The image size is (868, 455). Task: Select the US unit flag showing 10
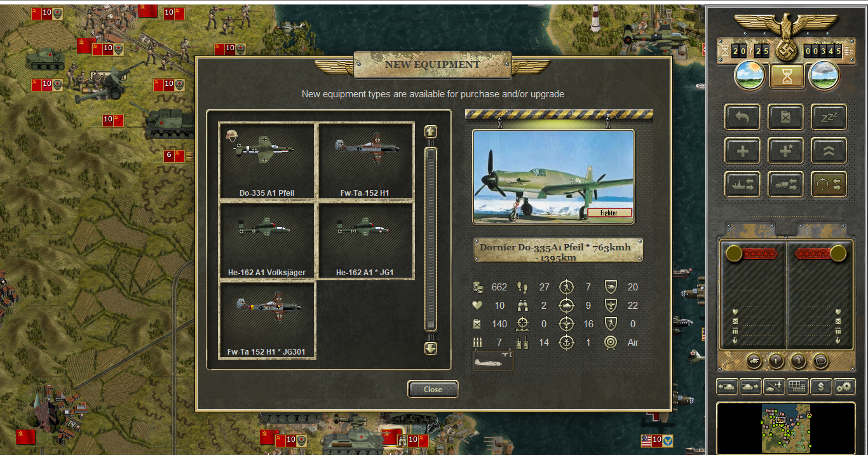pyautogui.click(x=657, y=440)
